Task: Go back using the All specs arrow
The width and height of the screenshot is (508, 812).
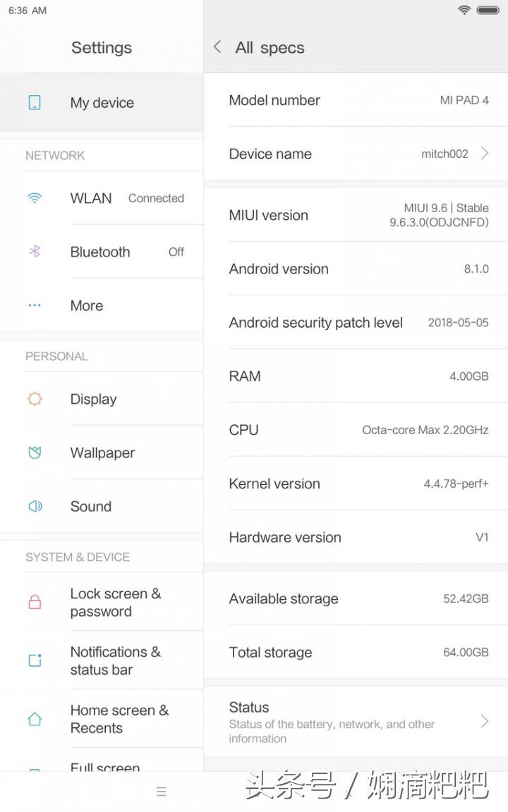Action: [x=217, y=47]
